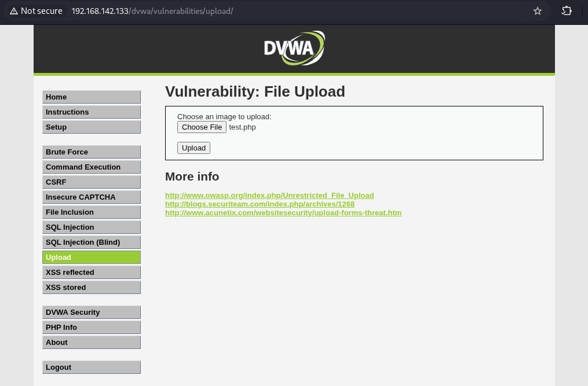The image size is (588, 386).
Task: View the PHP Info page
Action: point(92,327)
